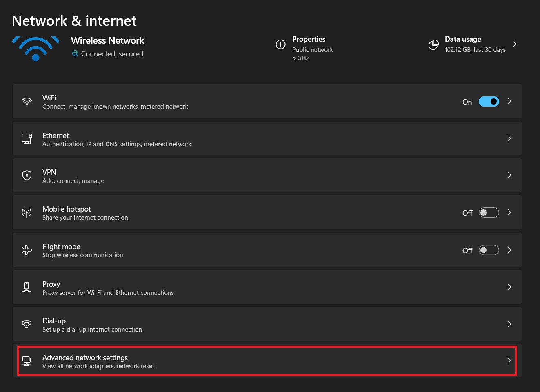This screenshot has height=392, width=540.
Task: Click View all network adapters text
Action: click(x=98, y=366)
